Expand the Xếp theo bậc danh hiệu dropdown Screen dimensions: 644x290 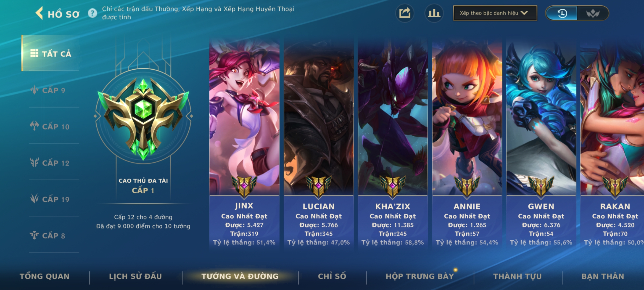coord(495,13)
